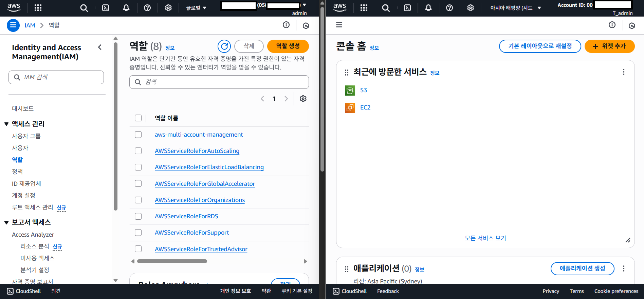Launch CloudShell icon in right console header
Image resolution: width=644 pixels, height=299 pixels.
coord(407,8)
